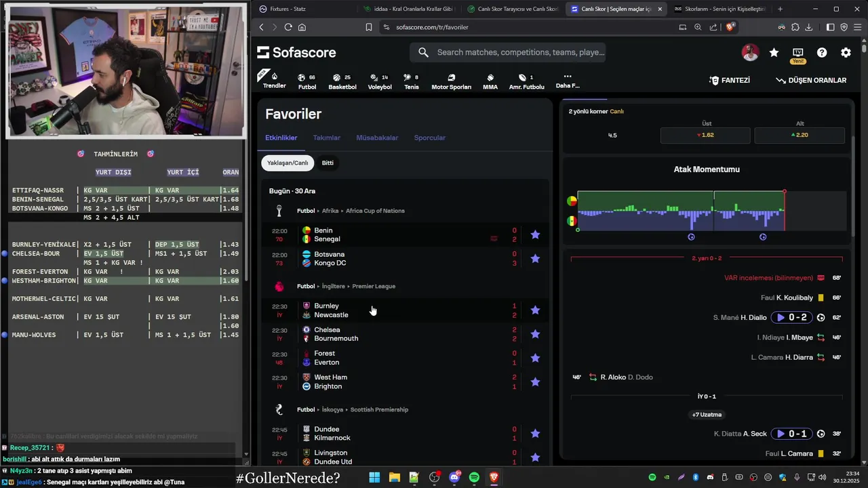Open the browser hamburger menu
Viewport: 868px width, 488px height.
pos(857,27)
